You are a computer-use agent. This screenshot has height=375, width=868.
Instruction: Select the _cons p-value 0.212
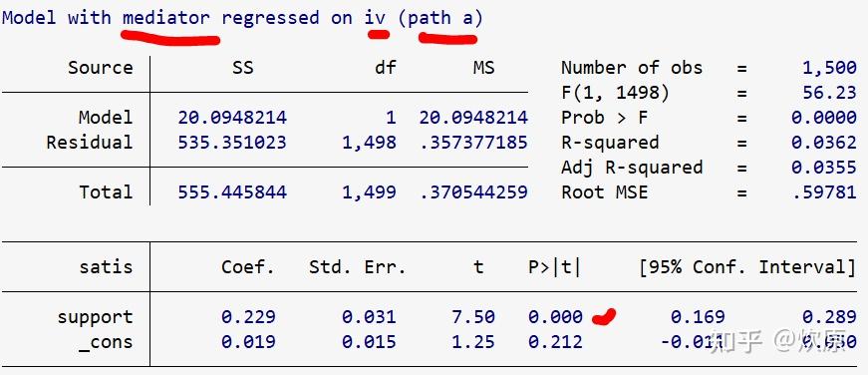pyautogui.click(x=555, y=342)
